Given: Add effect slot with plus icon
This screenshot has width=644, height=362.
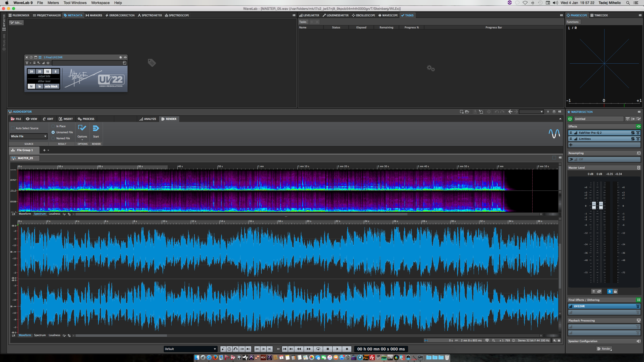Looking at the screenshot, I should pos(571,145).
